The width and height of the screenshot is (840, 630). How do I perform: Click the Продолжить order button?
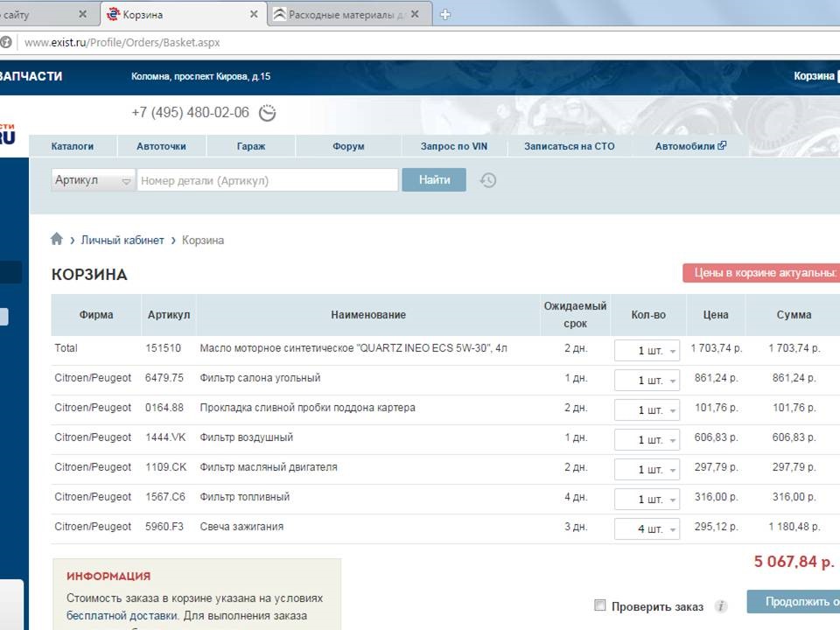[794, 602]
